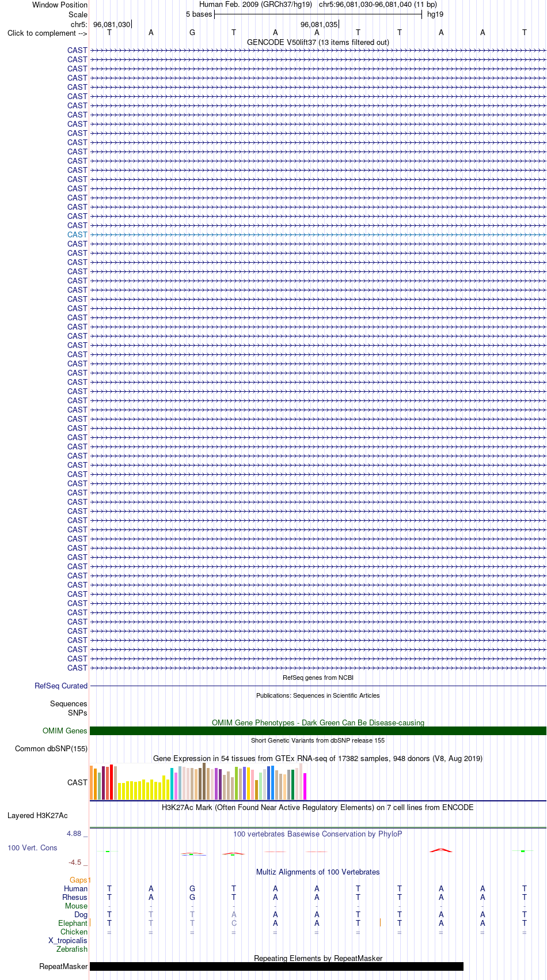
Task: Click the '96,081,035' coordinate marker
Action: click(x=319, y=24)
